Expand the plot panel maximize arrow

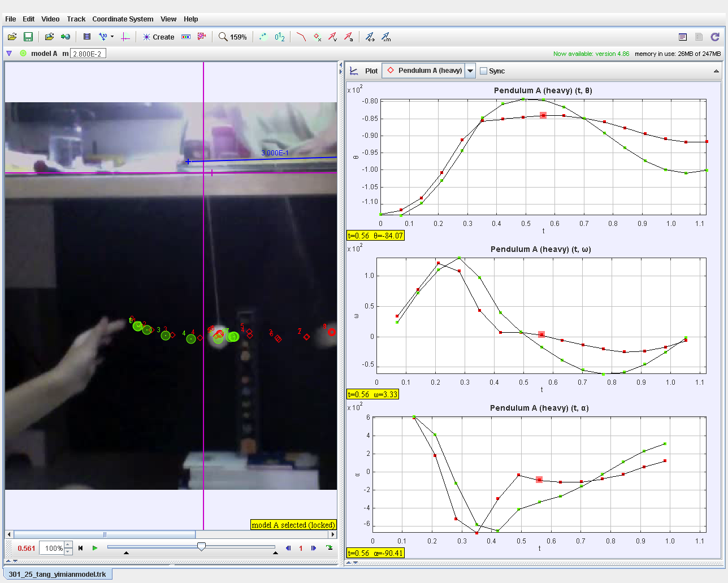click(716, 71)
